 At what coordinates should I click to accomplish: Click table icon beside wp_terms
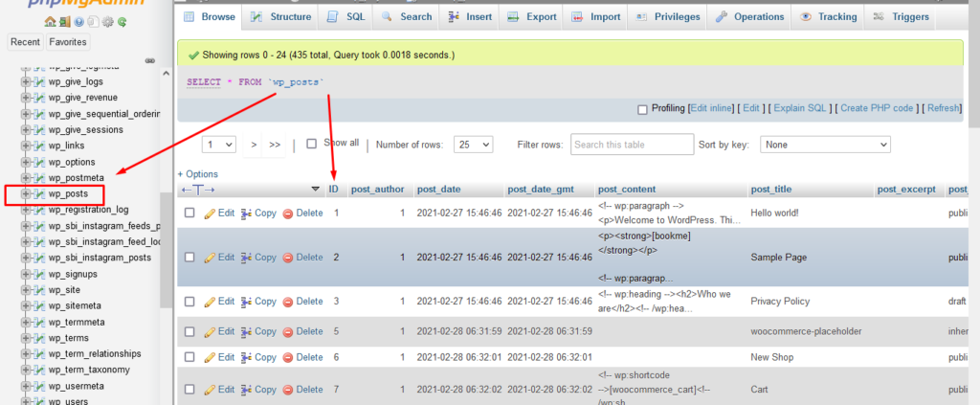(39, 338)
